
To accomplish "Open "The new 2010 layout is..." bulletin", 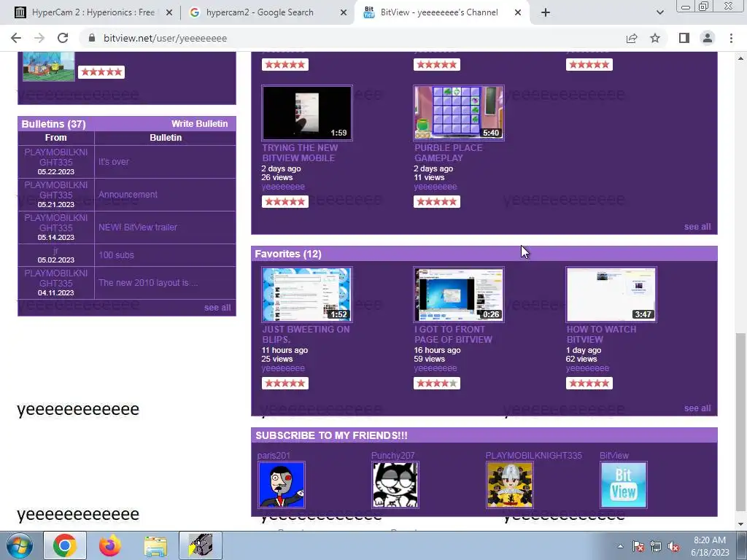I will [148, 283].
